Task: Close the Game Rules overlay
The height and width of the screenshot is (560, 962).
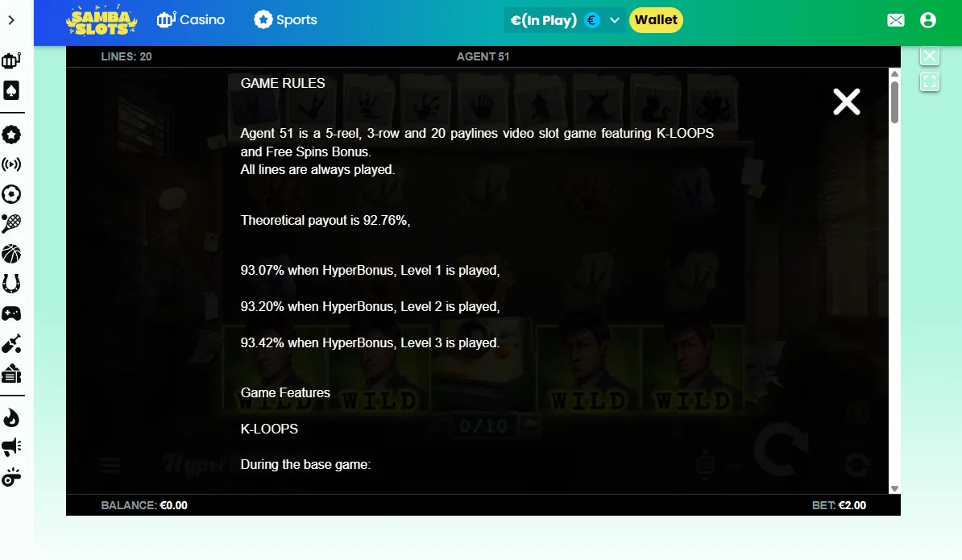Action: tap(847, 102)
